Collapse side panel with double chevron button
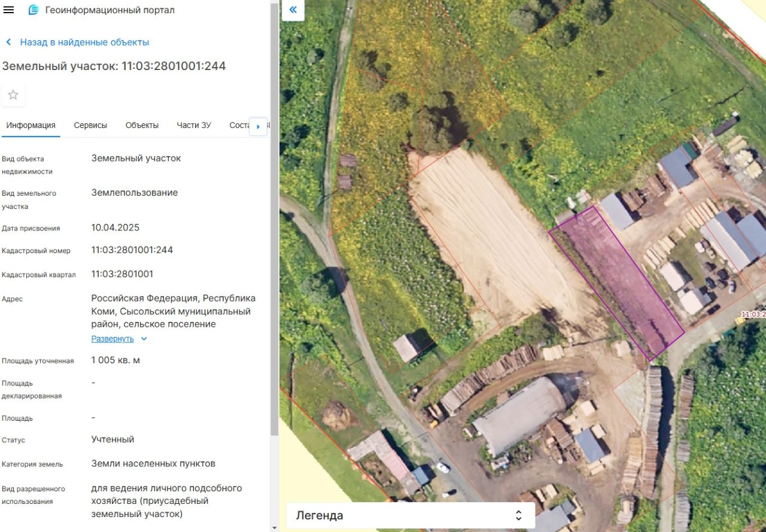The image size is (766, 532). [293, 10]
